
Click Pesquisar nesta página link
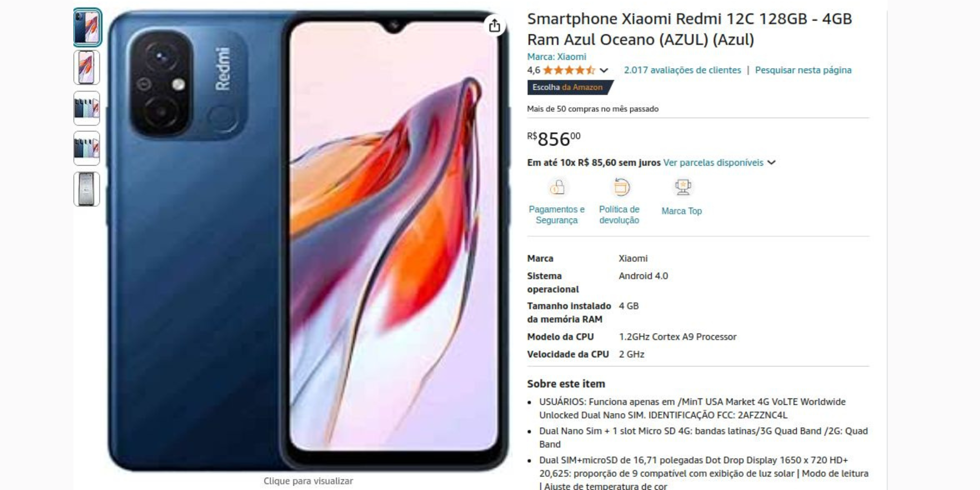(x=803, y=70)
